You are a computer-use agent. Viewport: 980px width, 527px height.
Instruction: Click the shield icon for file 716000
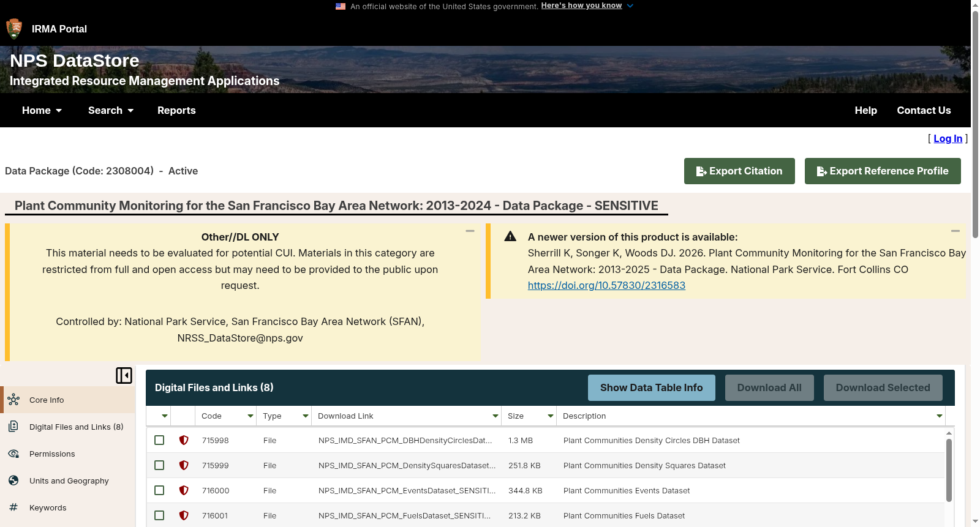[184, 490]
